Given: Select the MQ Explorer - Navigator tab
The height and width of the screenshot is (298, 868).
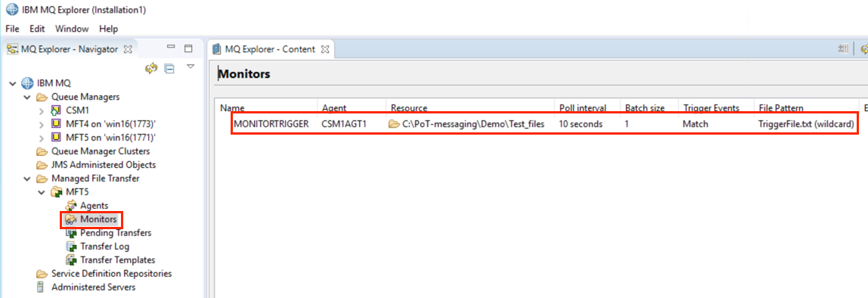Looking at the screenshot, I should point(70,49).
